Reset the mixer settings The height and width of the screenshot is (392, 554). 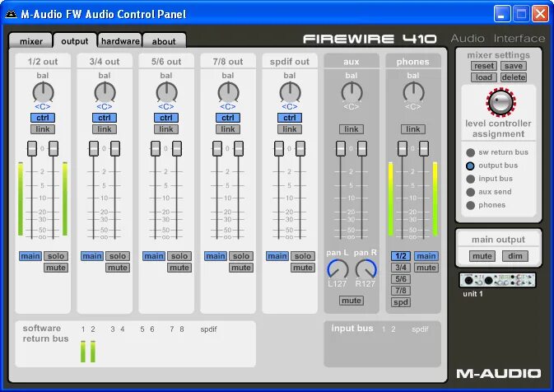pyautogui.click(x=484, y=66)
